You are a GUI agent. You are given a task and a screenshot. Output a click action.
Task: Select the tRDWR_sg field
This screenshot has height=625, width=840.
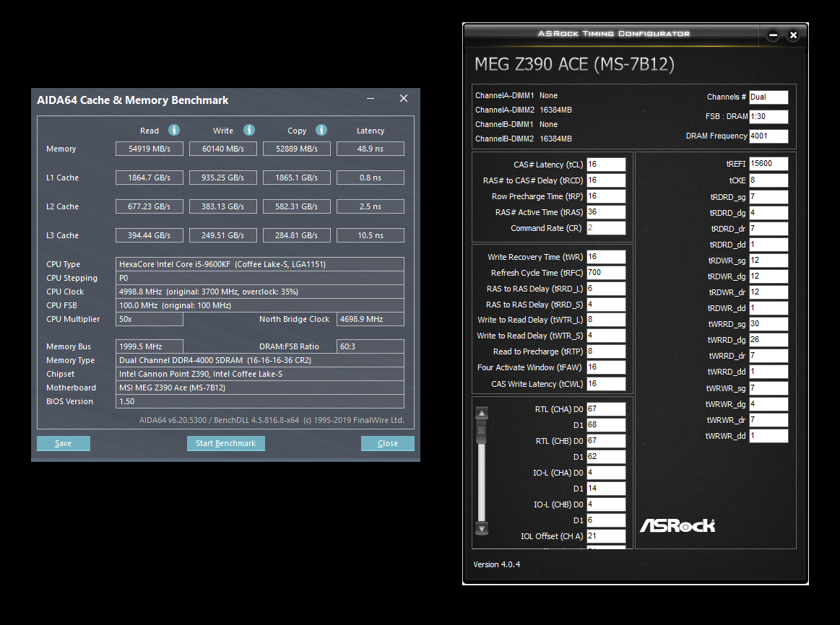(768, 261)
